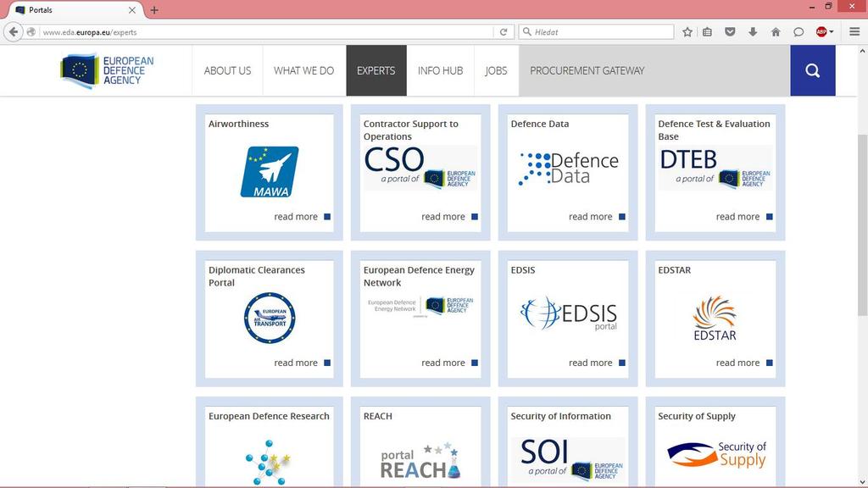Click the EDSIS portal logo
Viewport: 868px width, 488px height.
569,313
